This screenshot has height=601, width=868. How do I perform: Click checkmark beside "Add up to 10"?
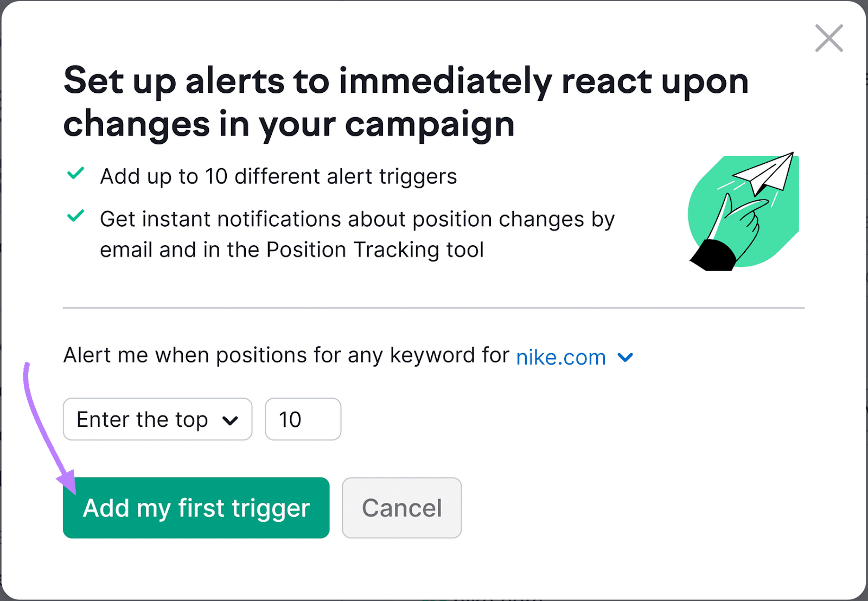75,174
